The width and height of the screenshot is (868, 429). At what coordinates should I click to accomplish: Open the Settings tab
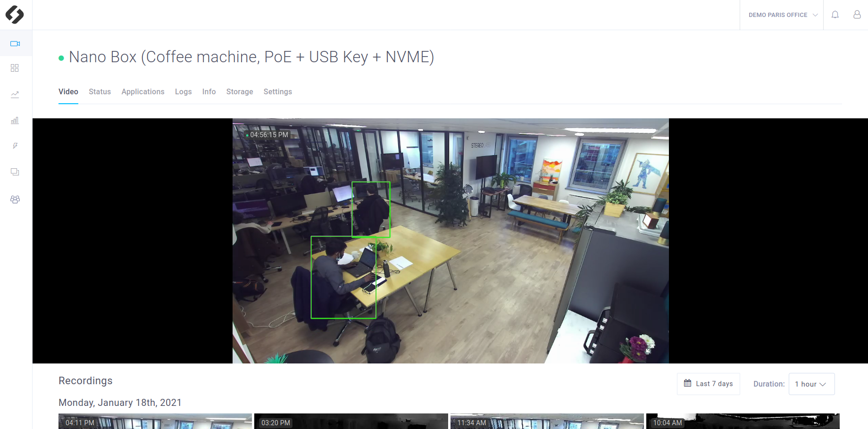click(277, 91)
